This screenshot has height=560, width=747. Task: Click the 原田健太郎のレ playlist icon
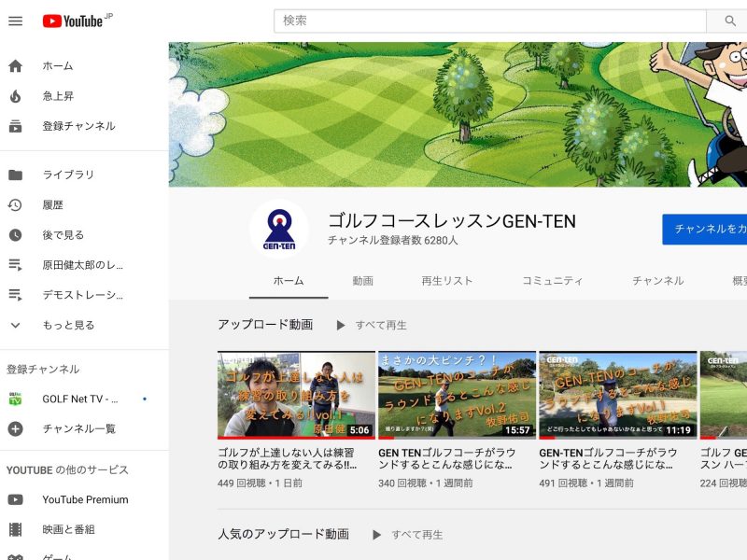15,265
